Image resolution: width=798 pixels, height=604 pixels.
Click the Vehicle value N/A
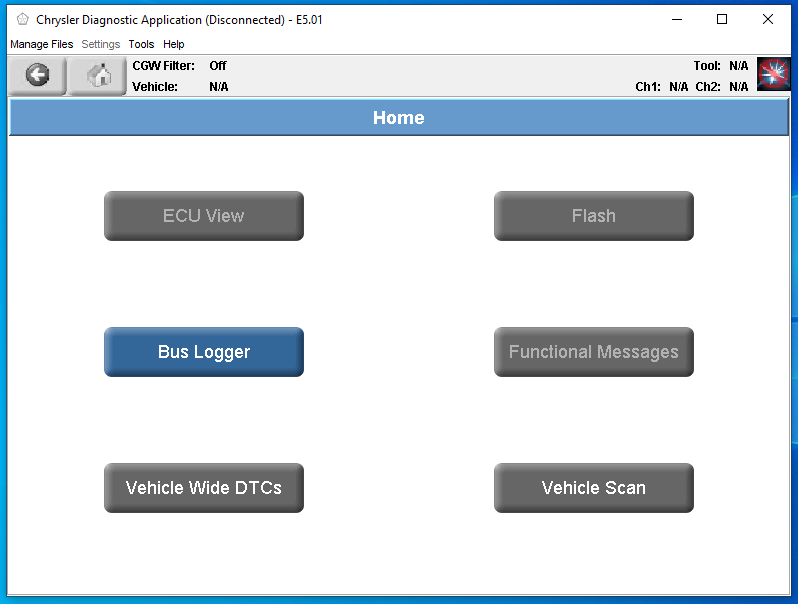[218, 87]
